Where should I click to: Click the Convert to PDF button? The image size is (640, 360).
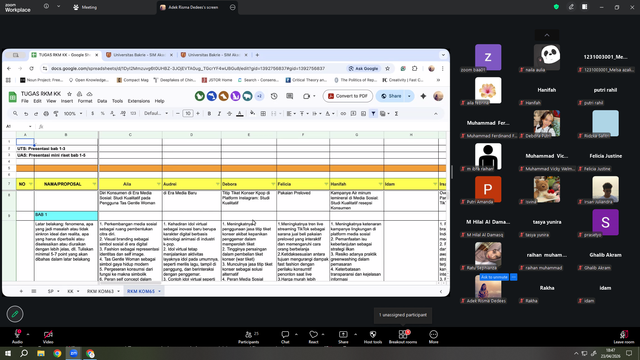pyautogui.click(x=348, y=96)
